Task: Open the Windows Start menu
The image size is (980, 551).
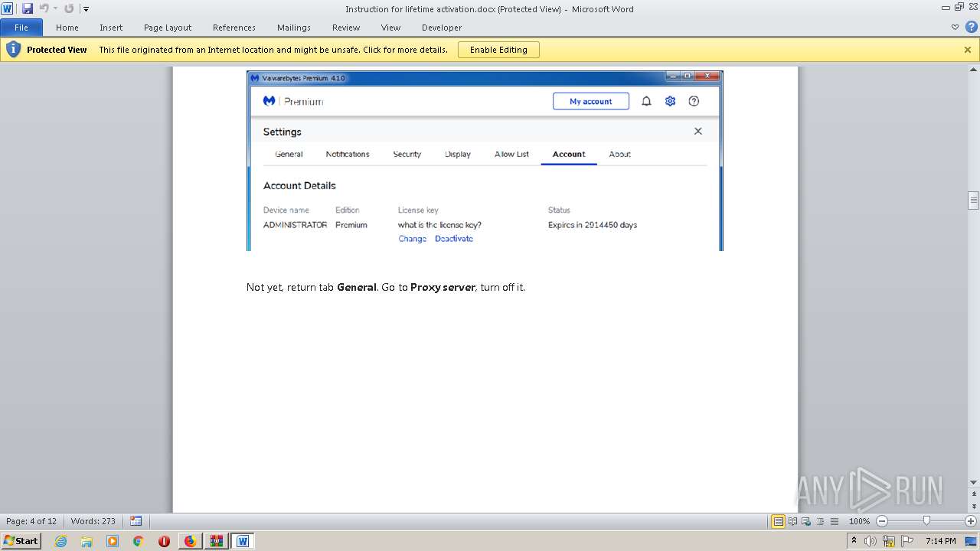Action: click(x=21, y=541)
